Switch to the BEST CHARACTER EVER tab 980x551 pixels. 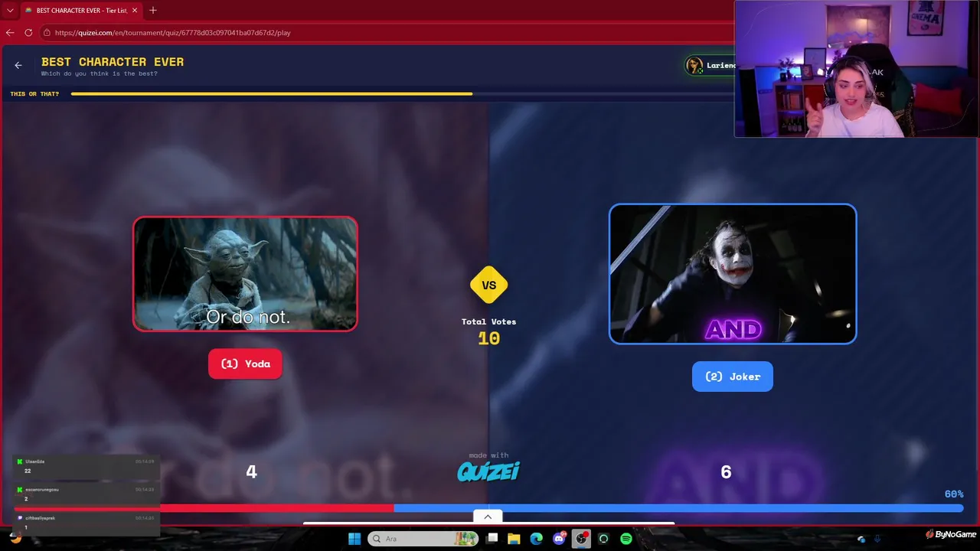click(x=81, y=11)
